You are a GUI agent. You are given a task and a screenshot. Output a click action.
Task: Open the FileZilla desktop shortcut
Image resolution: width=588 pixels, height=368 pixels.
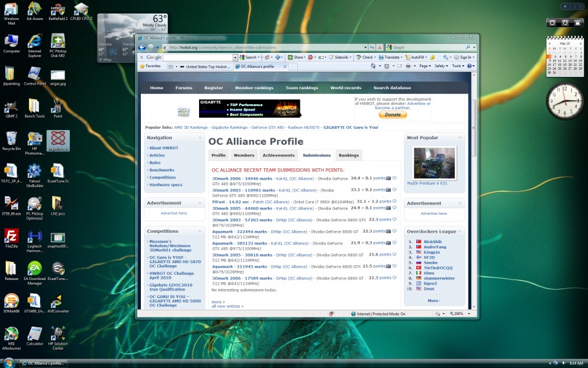[x=12, y=237]
